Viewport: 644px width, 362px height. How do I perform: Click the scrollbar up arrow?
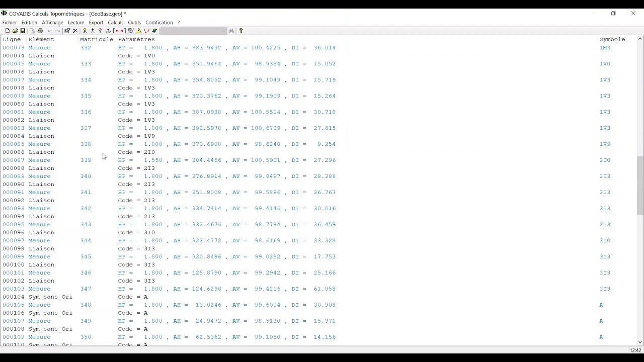(x=640, y=39)
